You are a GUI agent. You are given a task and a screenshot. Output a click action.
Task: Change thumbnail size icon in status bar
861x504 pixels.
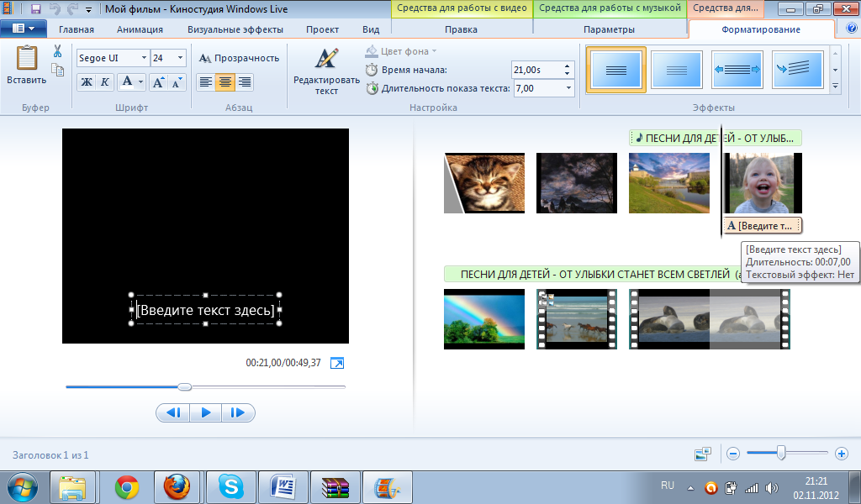click(x=703, y=454)
